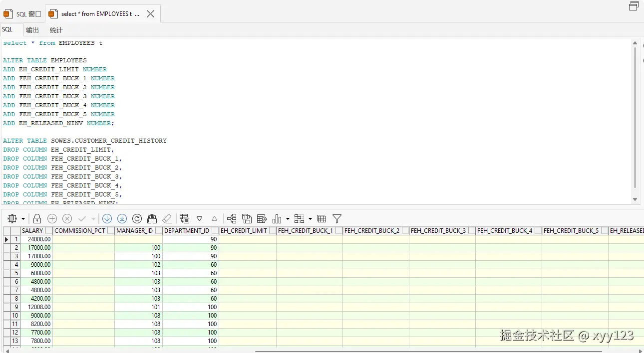
Task: Click the single record view table icon
Action: click(322, 218)
